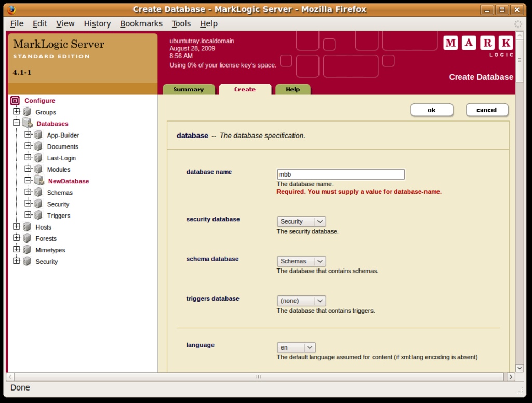Click the database name input field
Image resolution: width=532 pixels, height=403 pixels.
tap(341, 174)
